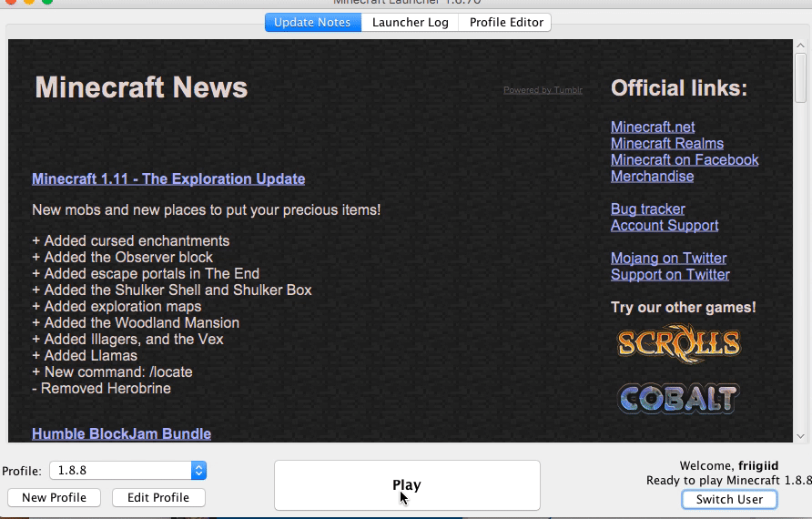Click the news scrollbar down arrow
812x519 pixels.
800,436
